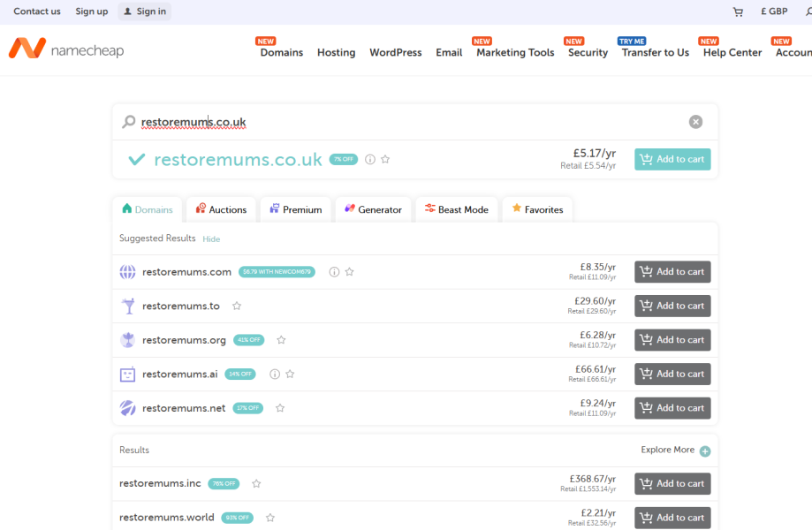Viewport: 812px width, 530px height.
Task: Star restoremums.ai as favorite
Action: pos(290,374)
